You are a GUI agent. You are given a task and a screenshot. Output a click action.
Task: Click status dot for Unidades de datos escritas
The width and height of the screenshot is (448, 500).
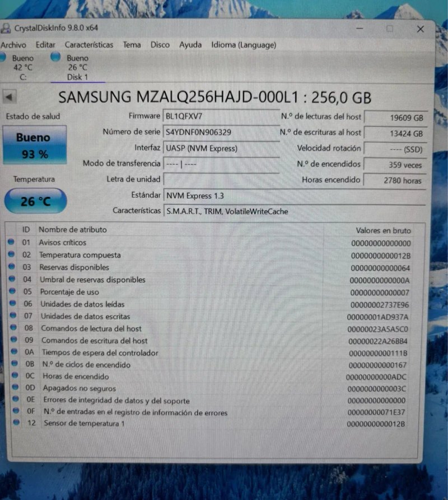[13, 315]
